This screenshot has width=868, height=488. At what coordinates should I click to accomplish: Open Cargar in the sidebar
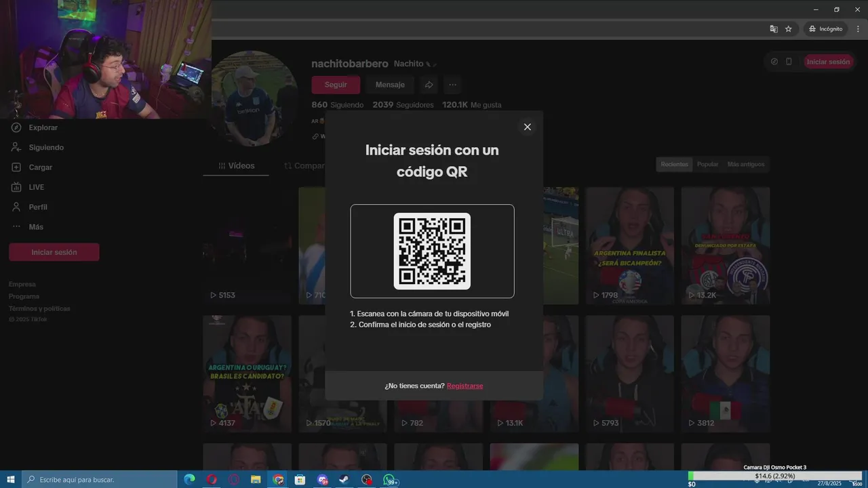point(40,167)
